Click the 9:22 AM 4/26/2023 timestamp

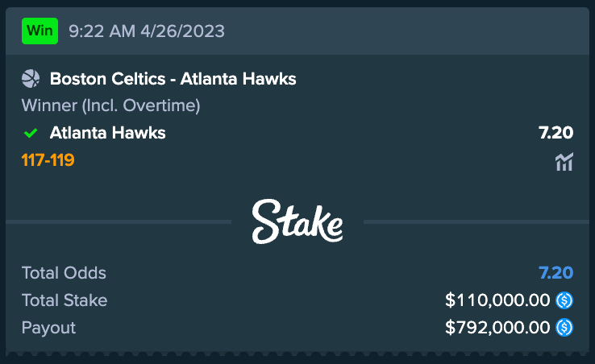pyautogui.click(x=147, y=31)
